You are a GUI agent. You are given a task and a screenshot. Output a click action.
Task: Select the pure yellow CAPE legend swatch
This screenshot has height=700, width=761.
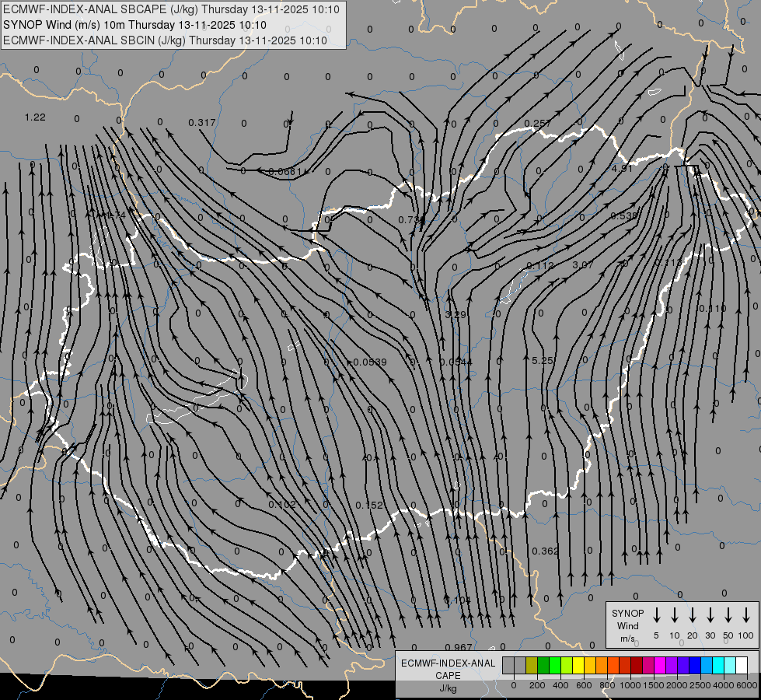[x=578, y=665]
